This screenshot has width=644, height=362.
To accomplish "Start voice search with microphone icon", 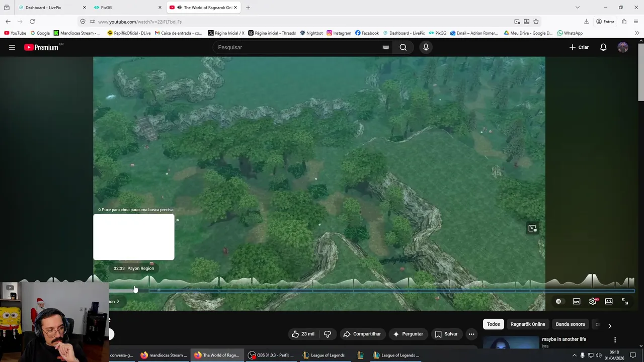I will tap(426, 47).
